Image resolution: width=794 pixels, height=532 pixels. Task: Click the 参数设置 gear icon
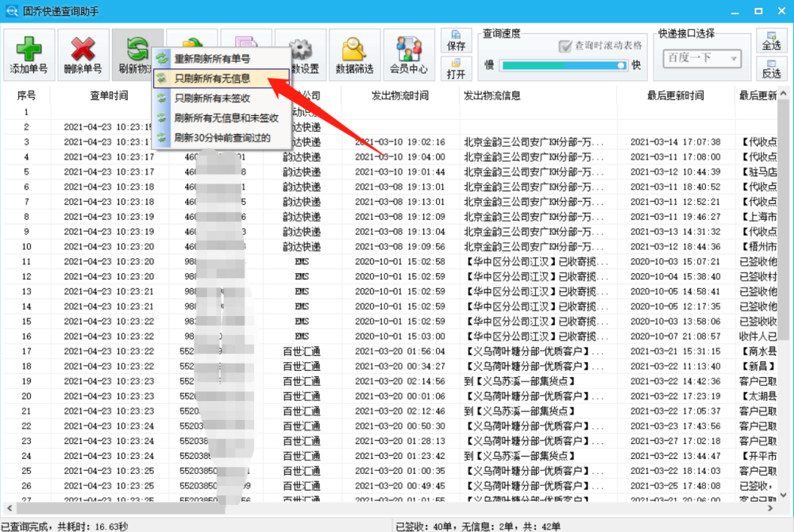coord(303,49)
